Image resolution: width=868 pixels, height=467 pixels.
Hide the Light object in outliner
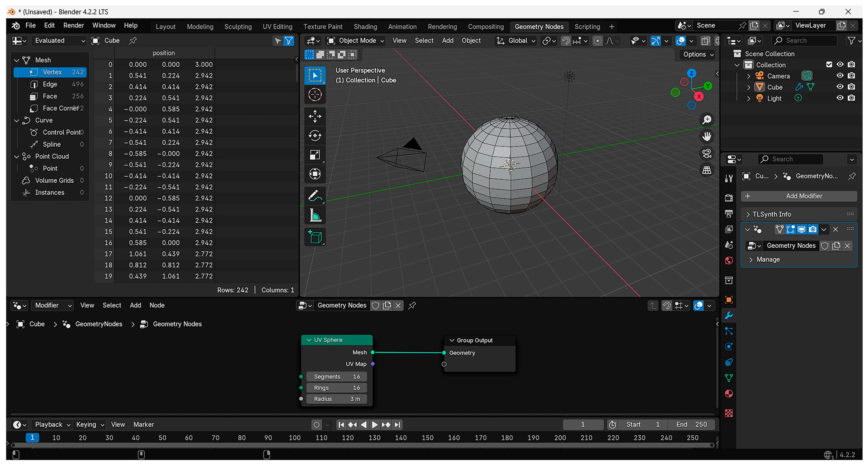click(840, 98)
